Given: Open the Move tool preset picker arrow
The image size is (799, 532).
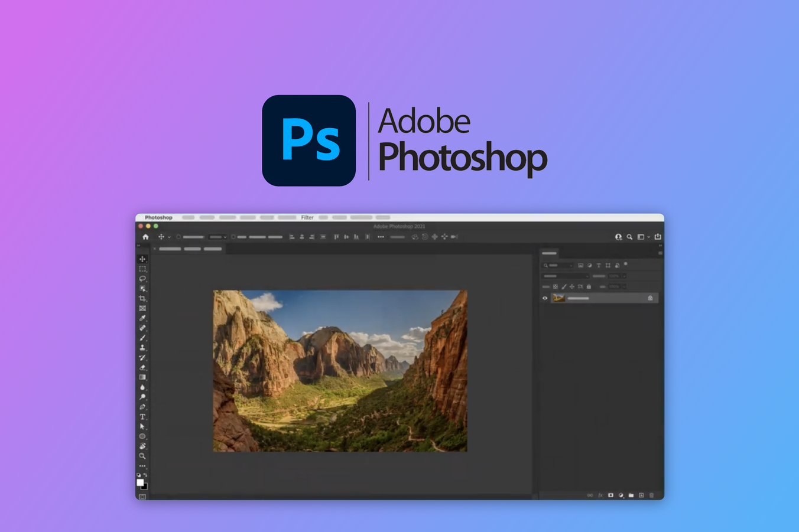Looking at the screenshot, I should click(x=169, y=237).
